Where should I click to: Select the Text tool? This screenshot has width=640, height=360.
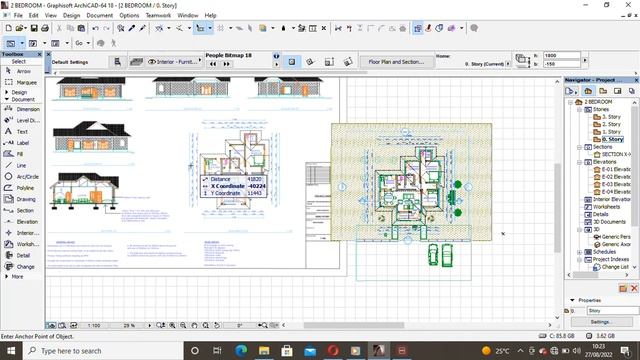point(16,131)
